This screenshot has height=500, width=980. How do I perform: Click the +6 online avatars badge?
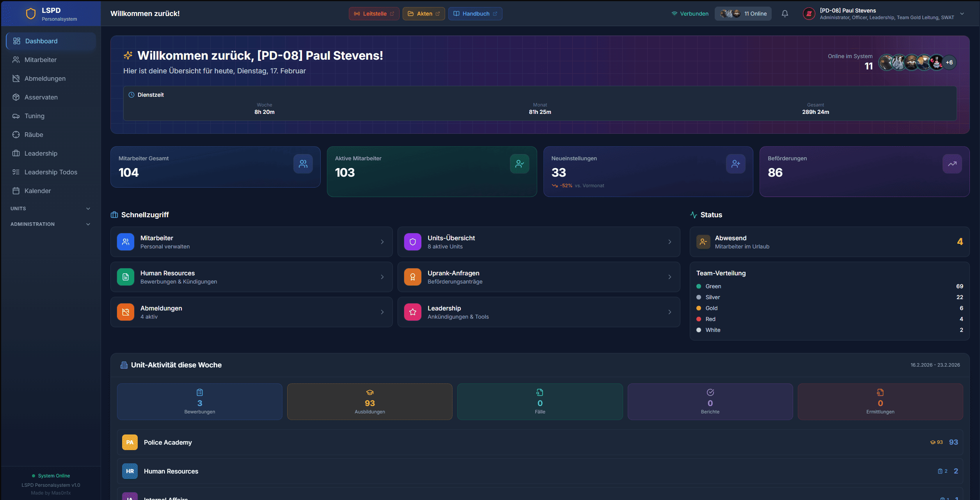950,62
